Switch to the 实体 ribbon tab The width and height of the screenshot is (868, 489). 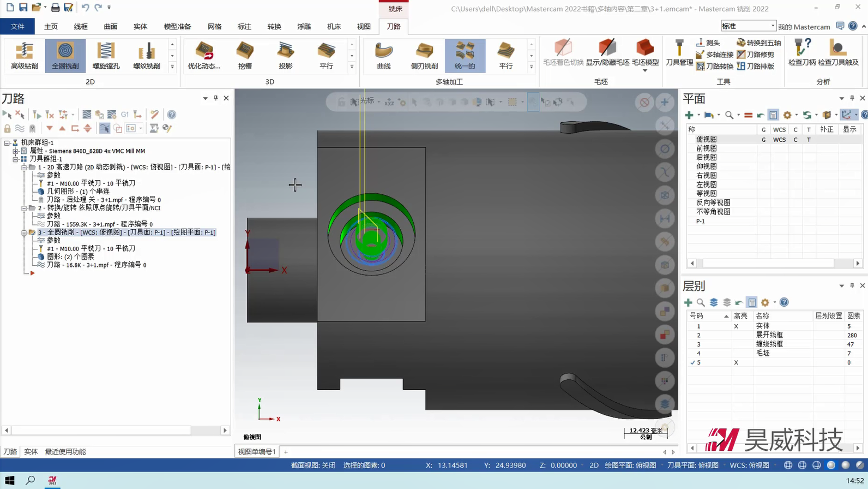click(140, 26)
